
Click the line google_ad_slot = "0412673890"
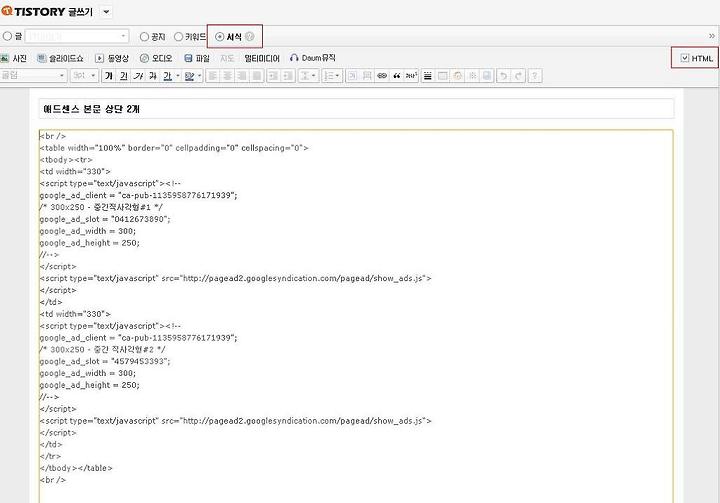tap(105, 219)
